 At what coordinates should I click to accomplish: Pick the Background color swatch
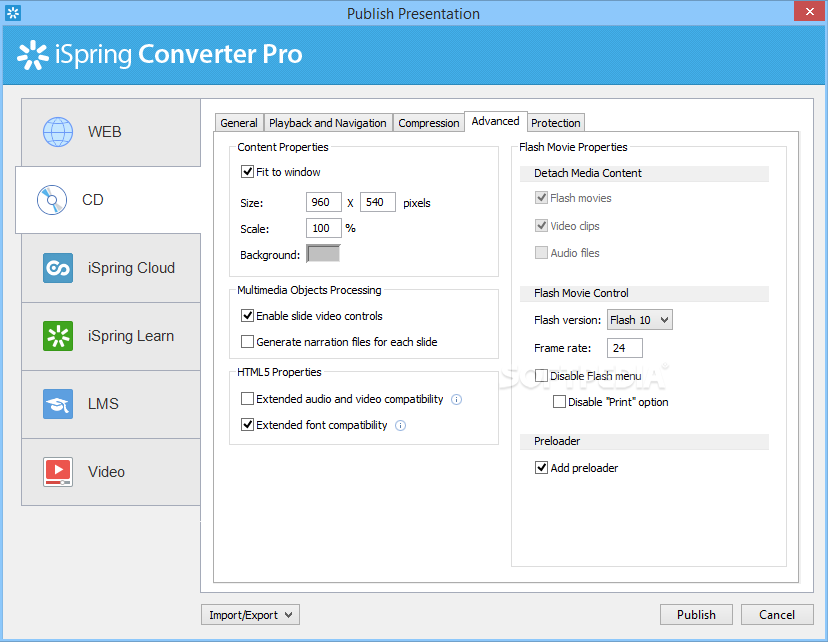click(323, 254)
